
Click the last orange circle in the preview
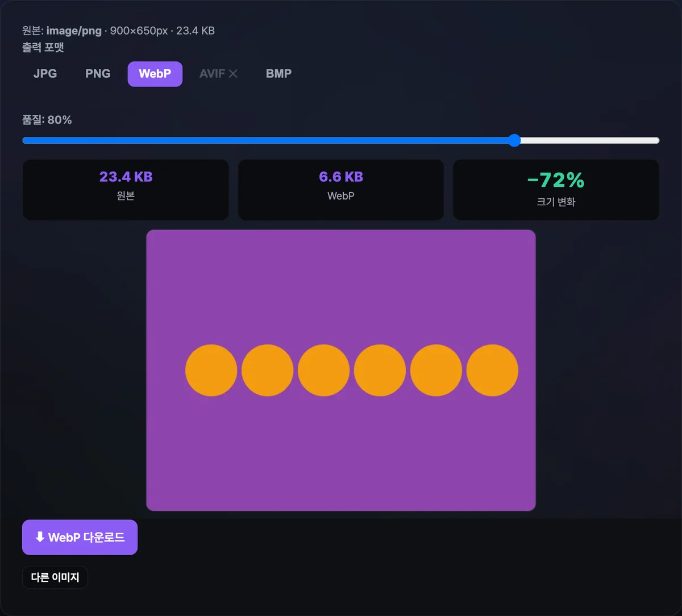coord(492,370)
